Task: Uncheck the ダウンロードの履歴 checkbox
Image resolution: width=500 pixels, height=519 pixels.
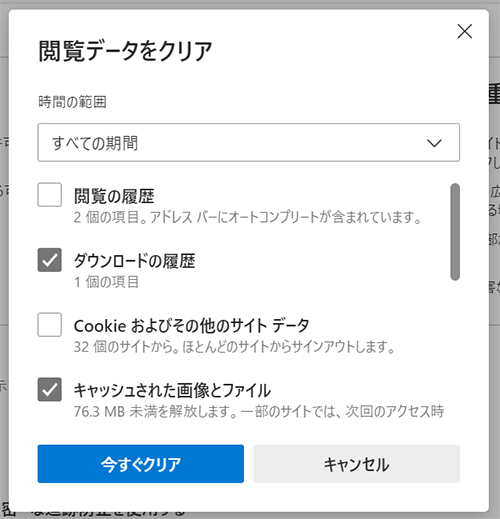Action: 50,260
